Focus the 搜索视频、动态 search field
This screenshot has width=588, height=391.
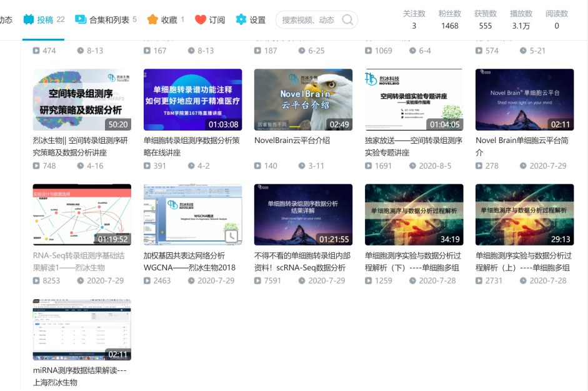click(x=308, y=20)
